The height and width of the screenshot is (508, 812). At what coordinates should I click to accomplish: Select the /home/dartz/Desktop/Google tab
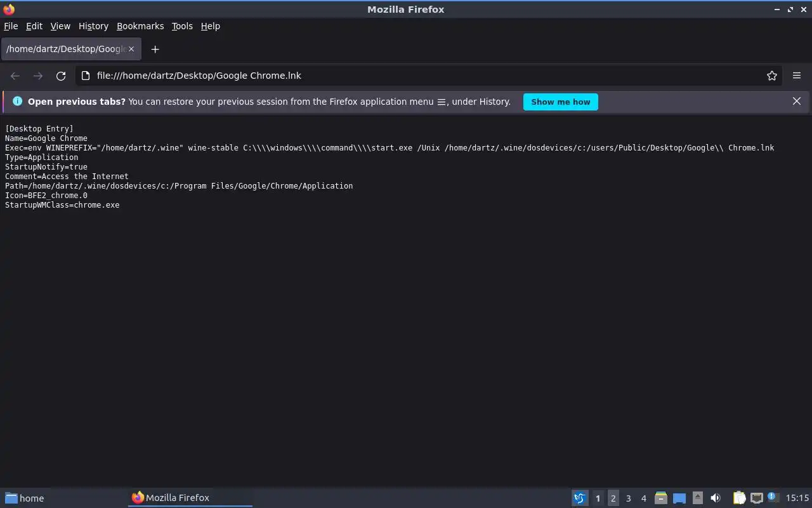(71, 49)
